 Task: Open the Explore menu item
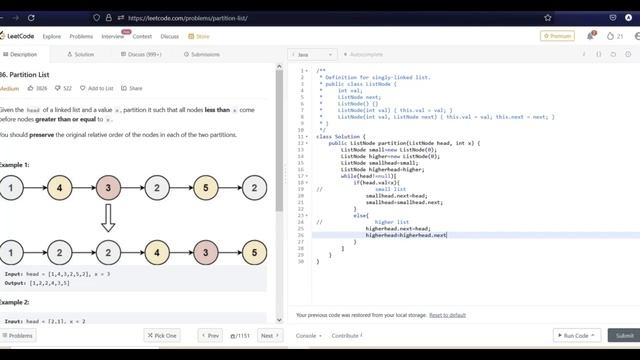(51, 36)
